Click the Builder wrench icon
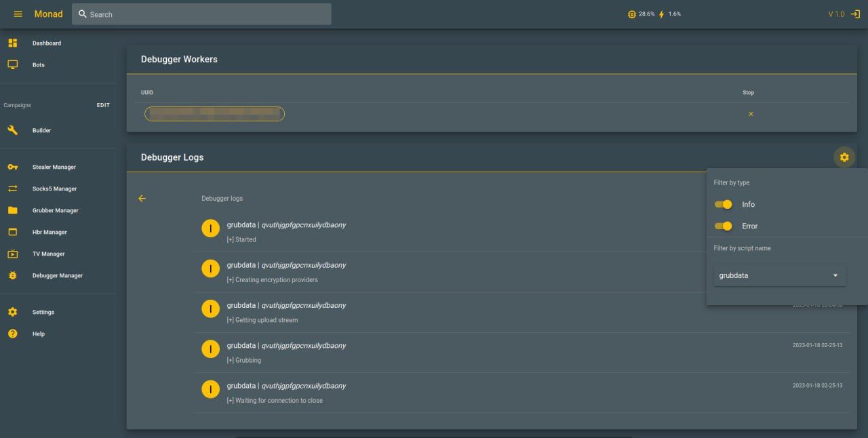 [x=12, y=130]
